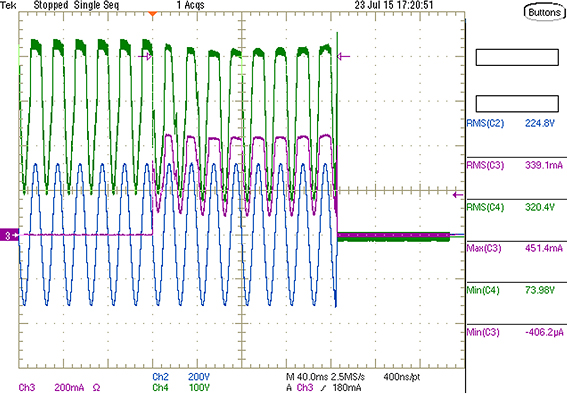Click the Ch3 200mA scale label
Viewport: 567px width, 394px height.
pos(59,388)
